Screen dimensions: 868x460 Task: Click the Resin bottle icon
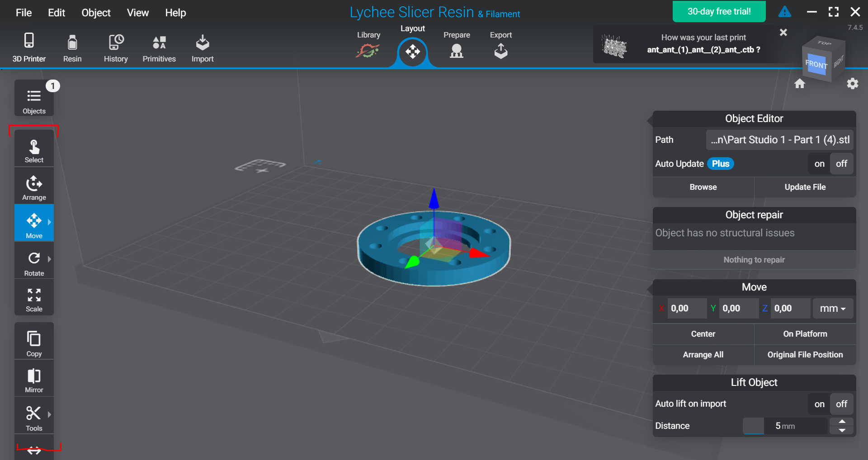(72, 43)
